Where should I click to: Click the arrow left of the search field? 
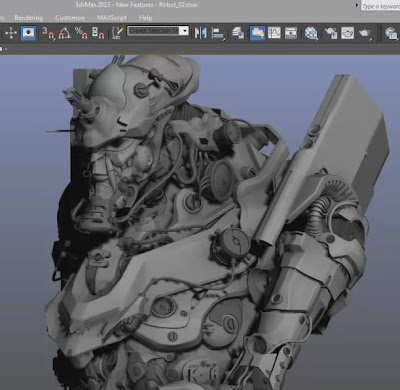point(357,5)
